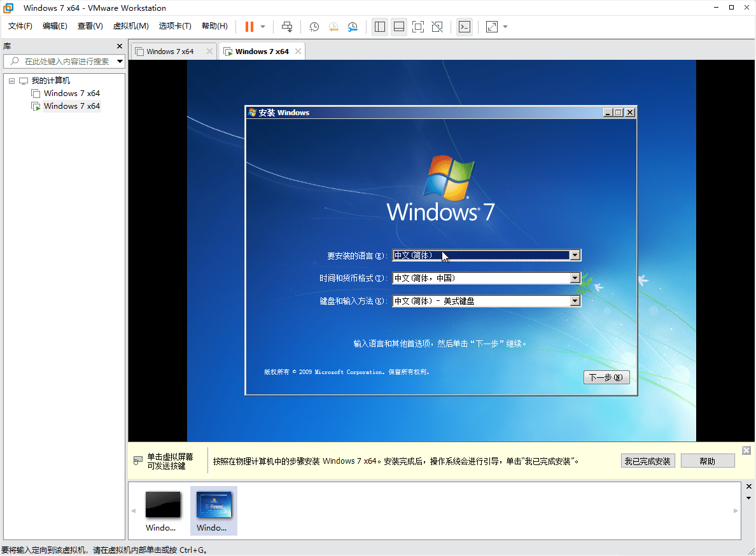Open the stretch mode dropdown arrow
Screen dimensions: 756x556
click(x=505, y=27)
